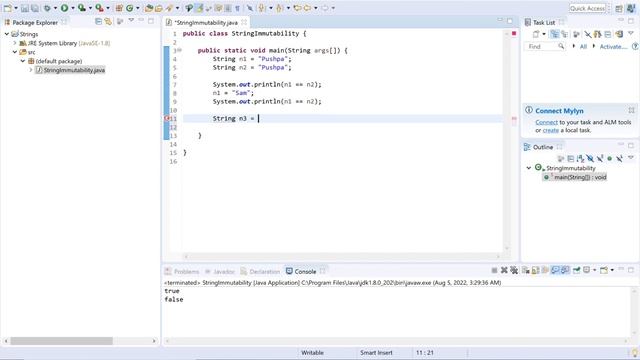Click the Open Type toolbar icon
This screenshot has width=640, height=360.
[x=149, y=8]
